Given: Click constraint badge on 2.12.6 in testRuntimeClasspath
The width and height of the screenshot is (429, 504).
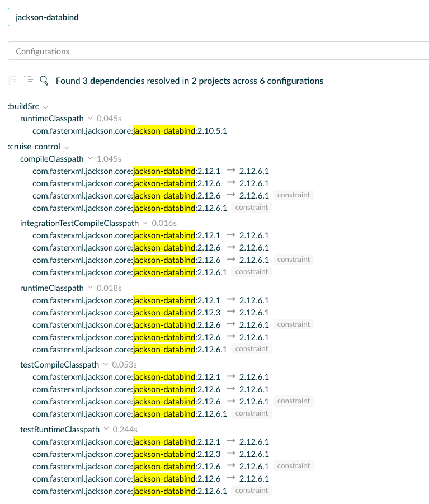Looking at the screenshot, I should pos(294,466).
